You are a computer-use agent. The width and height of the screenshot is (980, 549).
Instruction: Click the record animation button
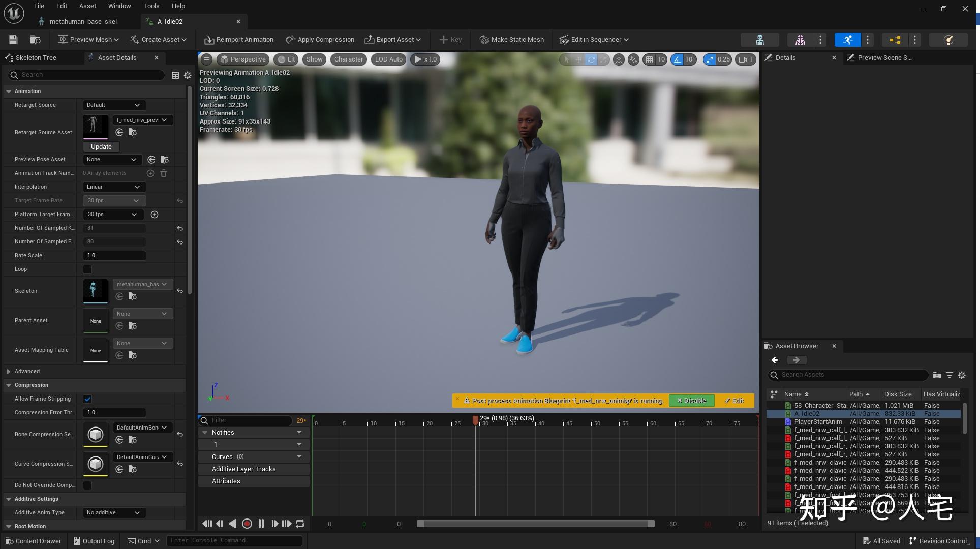(247, 524)
